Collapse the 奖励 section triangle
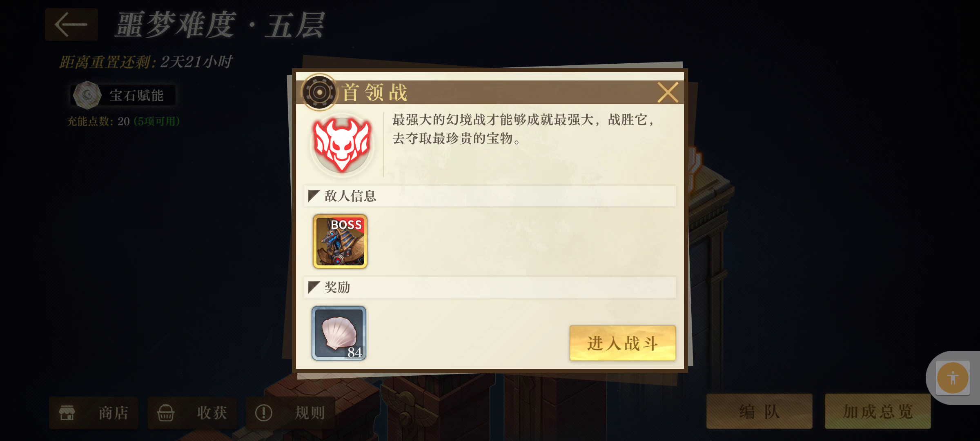980x441 pixels. click(x=314, y=287)
